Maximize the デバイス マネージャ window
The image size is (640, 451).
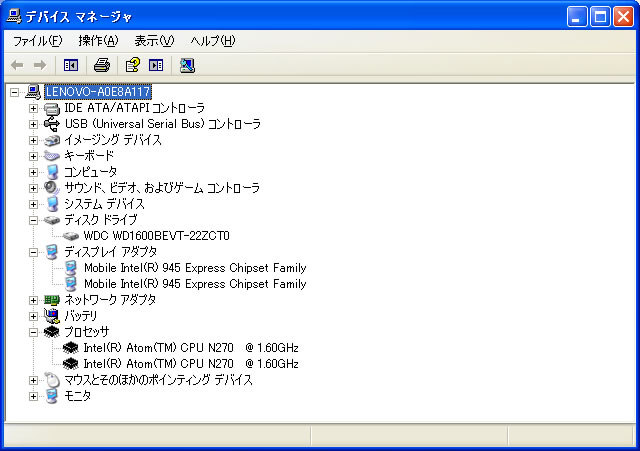pos(600,17)
